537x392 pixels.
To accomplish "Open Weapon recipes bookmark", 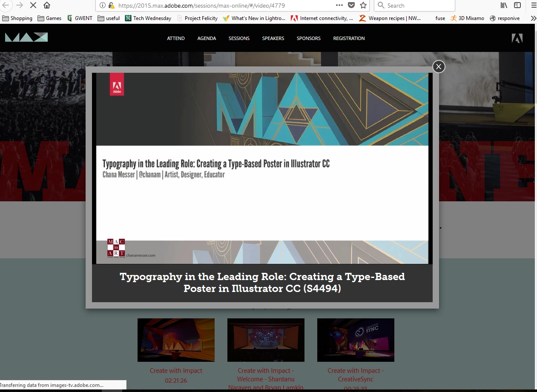I will (390, 18).
